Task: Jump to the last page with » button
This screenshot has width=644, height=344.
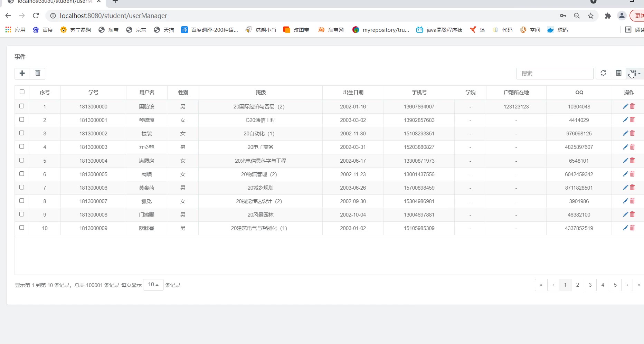Action: [639, 285]
